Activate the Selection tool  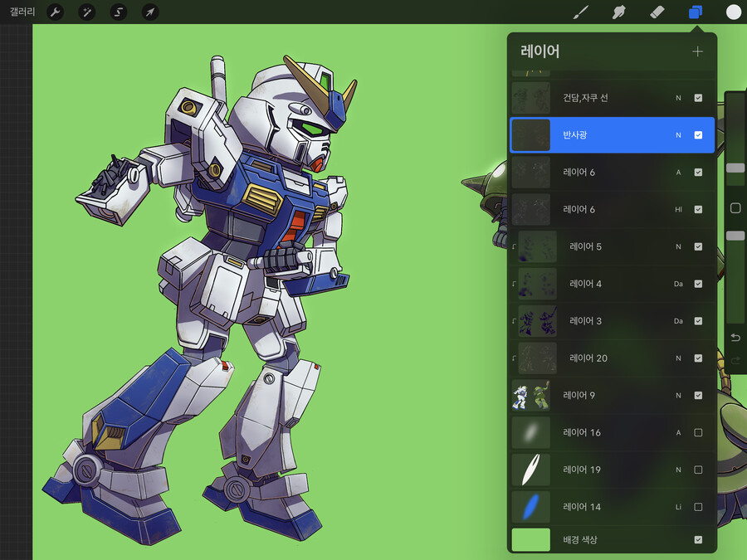pos(118,12)
